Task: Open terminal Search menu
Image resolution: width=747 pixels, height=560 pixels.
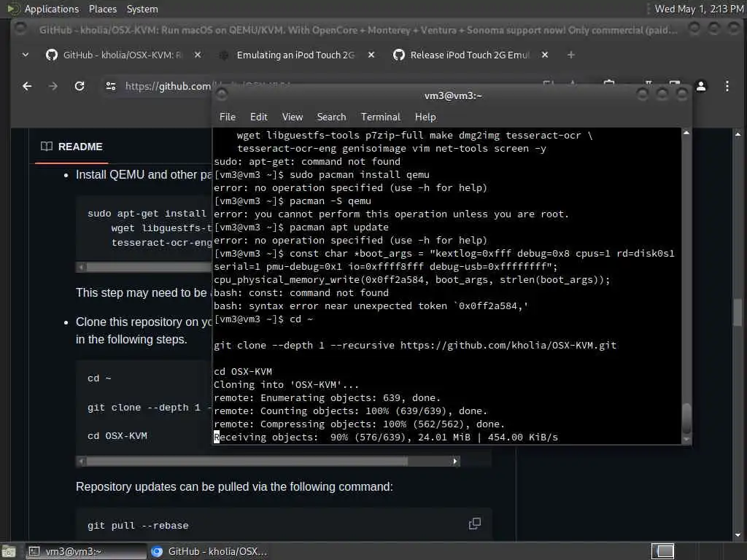Action: click(332, 117)
